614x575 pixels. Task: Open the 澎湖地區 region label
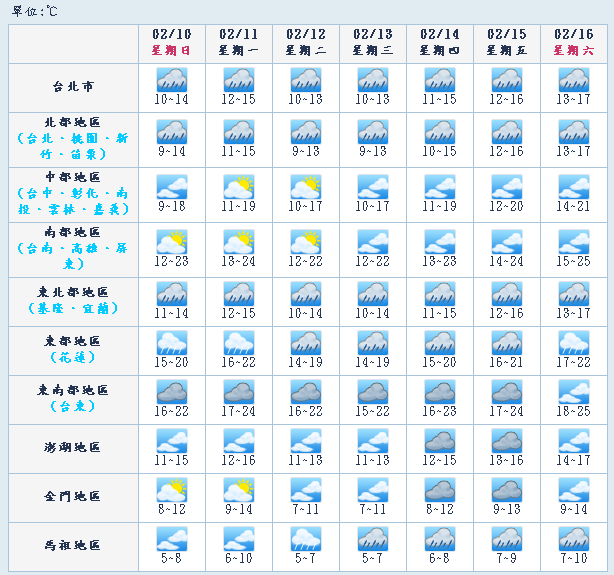click(76, 447)
